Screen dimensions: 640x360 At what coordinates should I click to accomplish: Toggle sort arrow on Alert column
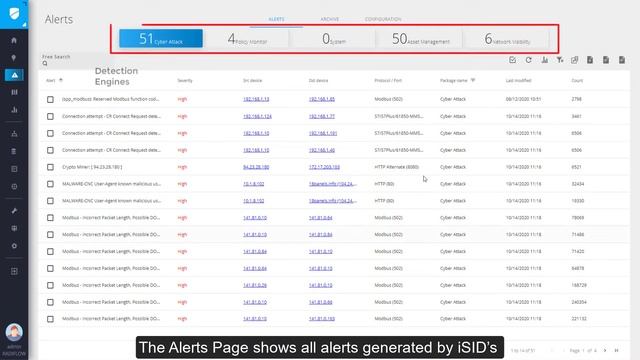[61, 80]
